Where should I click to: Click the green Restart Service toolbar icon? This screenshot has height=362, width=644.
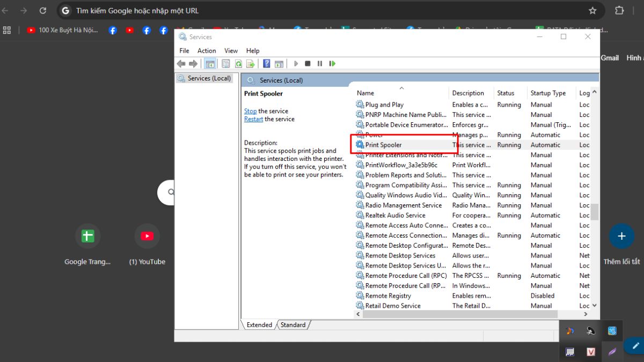(x=332, y=64)
